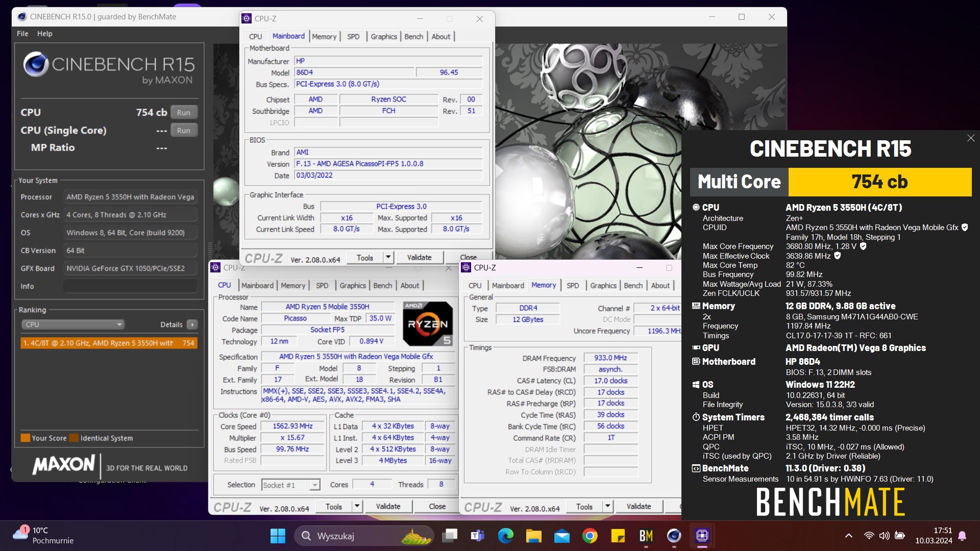
Task: Show hidden system tray icons
Action: pyautogui.click(x=848, y=536)
